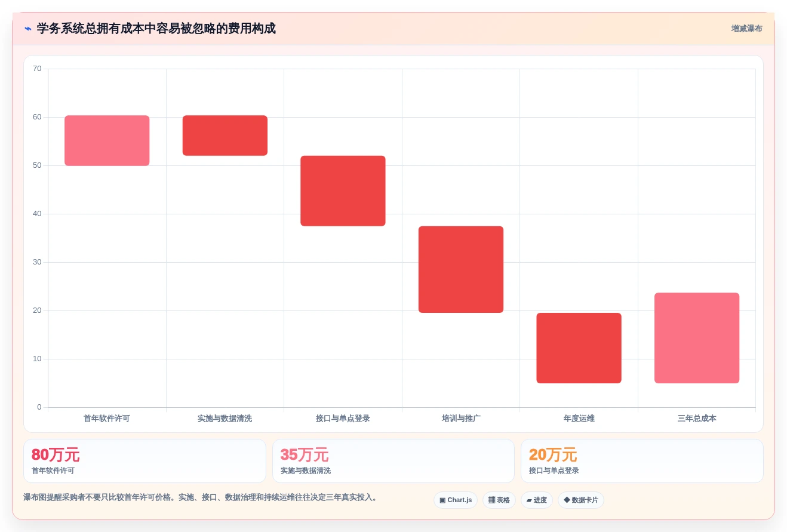Click the x-axis label 实施与数据清洗

225,419
